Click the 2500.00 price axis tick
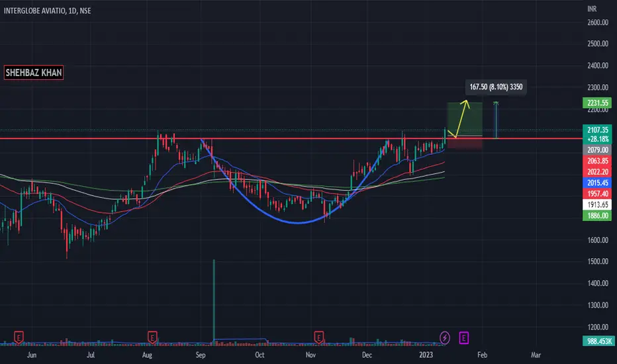Screen dimensions: 617x364 coord(598,44)
